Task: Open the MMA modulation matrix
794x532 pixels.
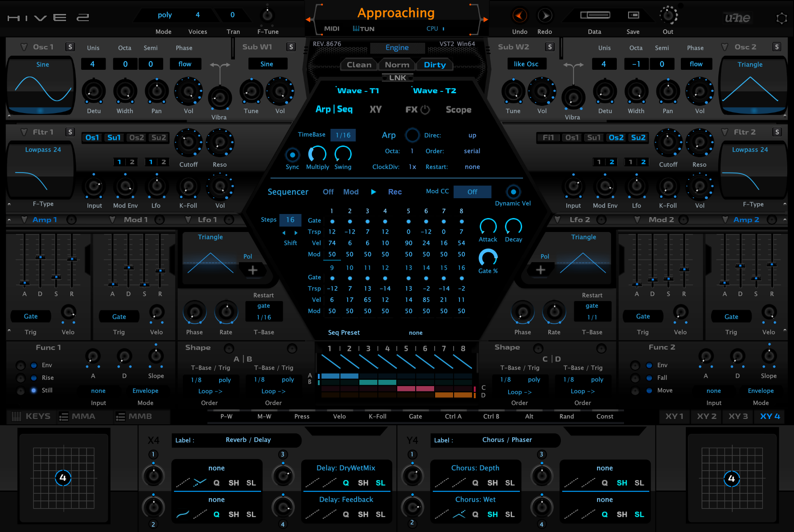Action: 78,417
